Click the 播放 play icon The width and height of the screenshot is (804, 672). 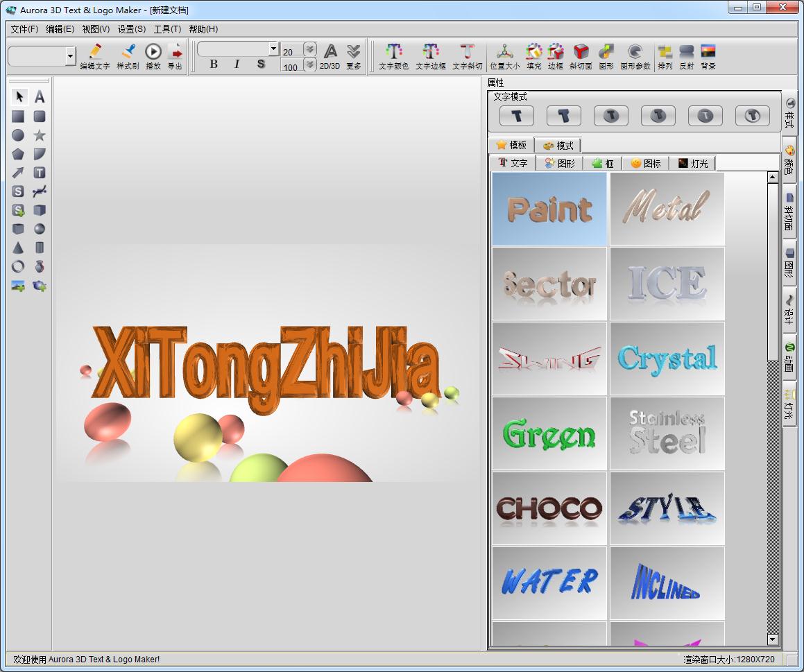153,52
